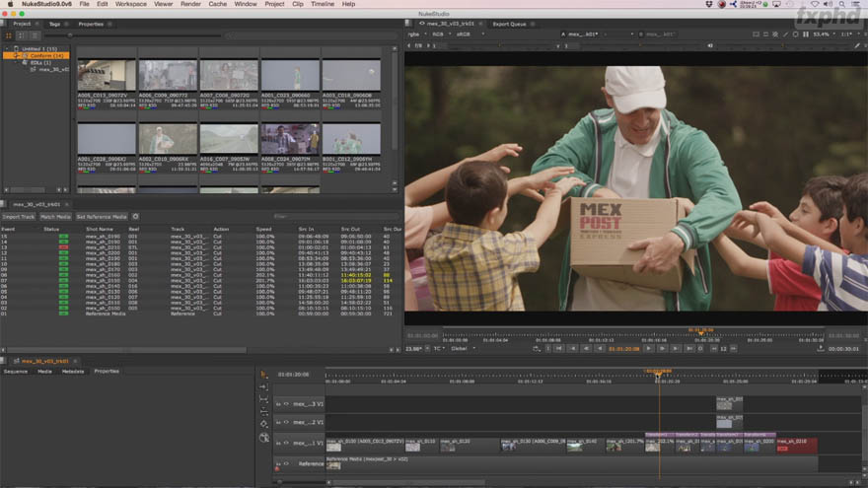Image resolution: width=868 pixels, height=488 pixels.
Task: Open the TC timecode display dropdown
Action: 439,349
